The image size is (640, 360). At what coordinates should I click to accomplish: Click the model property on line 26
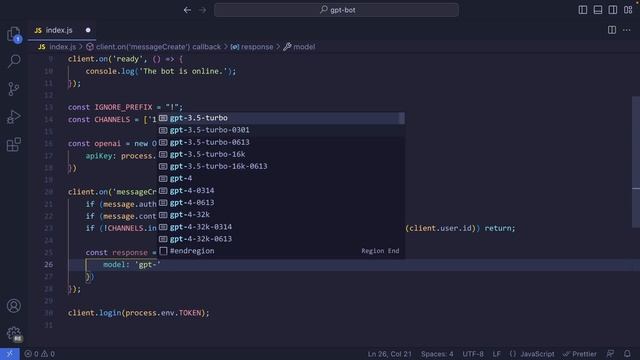tap(114, 265)
